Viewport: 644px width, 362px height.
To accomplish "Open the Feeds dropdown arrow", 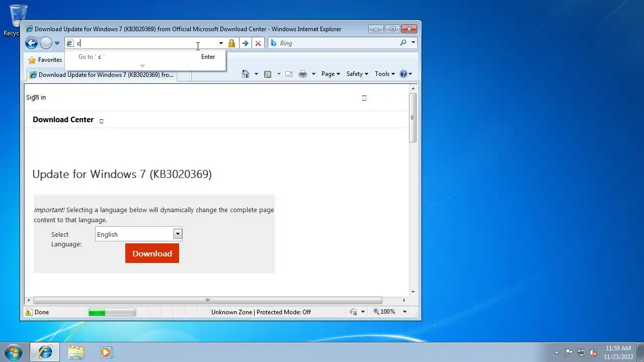I will [279, 74].
